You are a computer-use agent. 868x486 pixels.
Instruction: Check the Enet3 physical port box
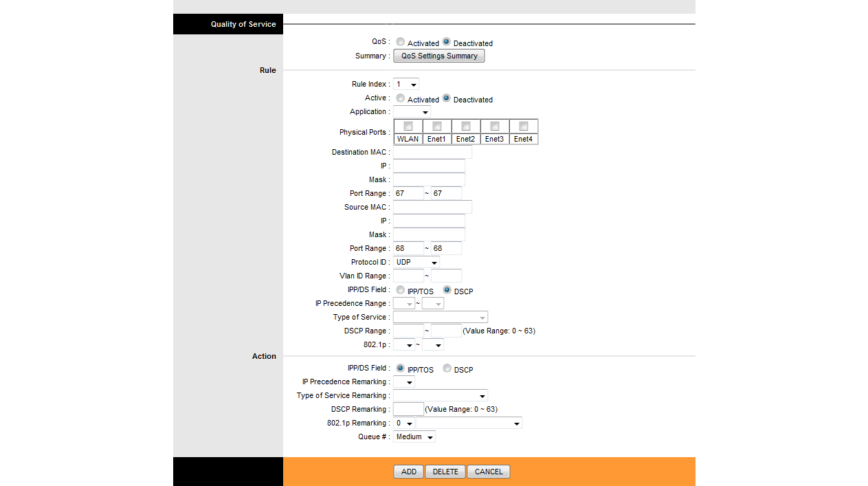(x=495, y=126)
